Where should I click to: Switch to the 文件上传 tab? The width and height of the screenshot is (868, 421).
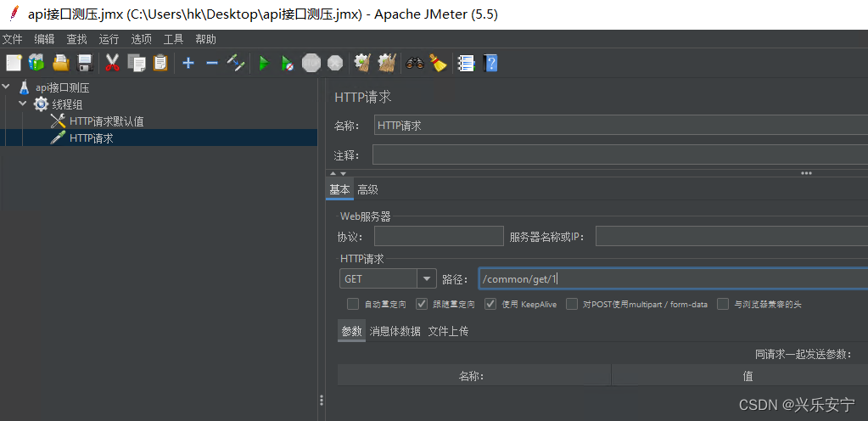(x=448, y=331)
